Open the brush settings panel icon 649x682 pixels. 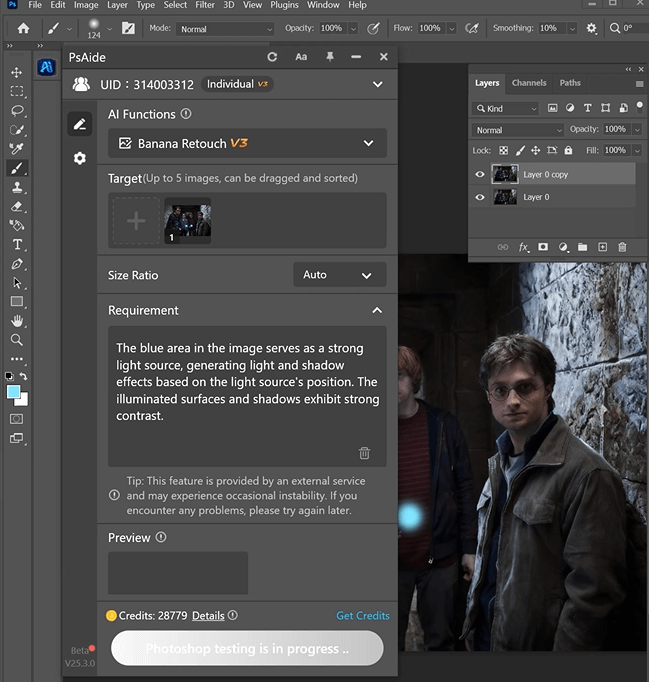point(128,29)
